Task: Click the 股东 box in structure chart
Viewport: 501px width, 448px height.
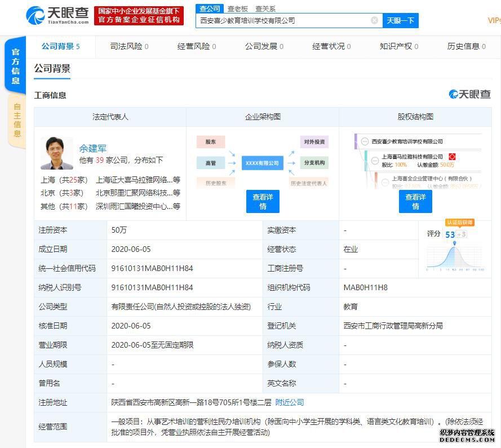Action: coord(211,142)
